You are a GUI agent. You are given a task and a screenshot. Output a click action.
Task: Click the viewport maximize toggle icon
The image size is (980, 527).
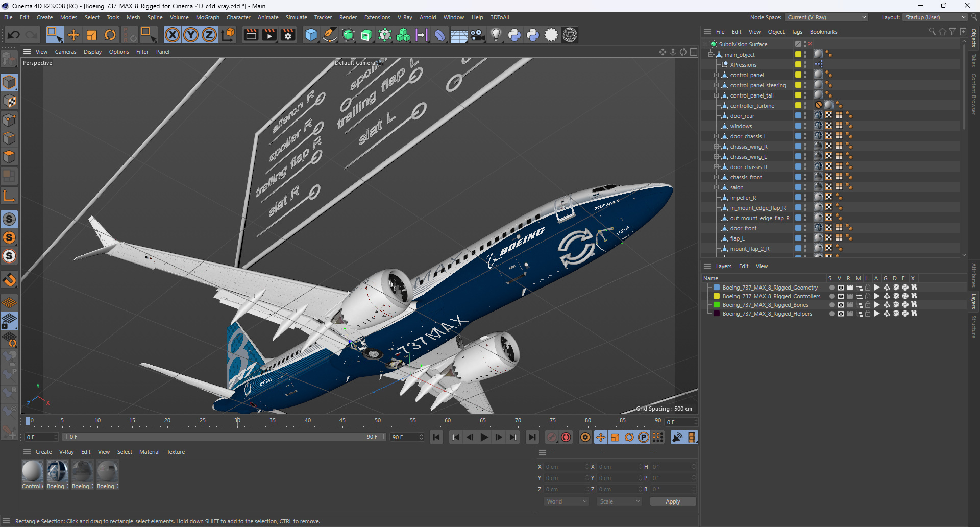694,52
